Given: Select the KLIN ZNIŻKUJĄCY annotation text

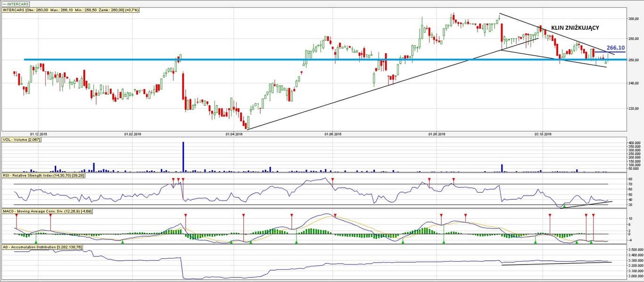Looking at the screenshot, I should click(575, 28).
